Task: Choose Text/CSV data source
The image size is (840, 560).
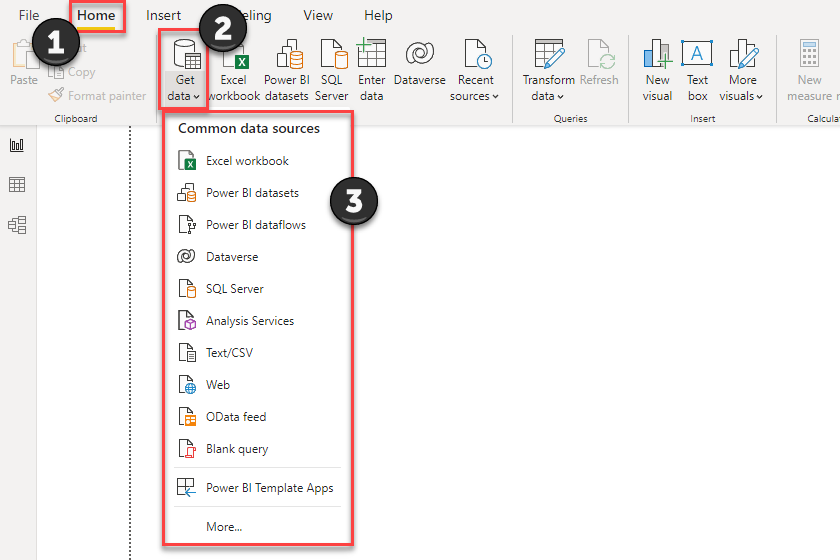Action: point(258,353)
